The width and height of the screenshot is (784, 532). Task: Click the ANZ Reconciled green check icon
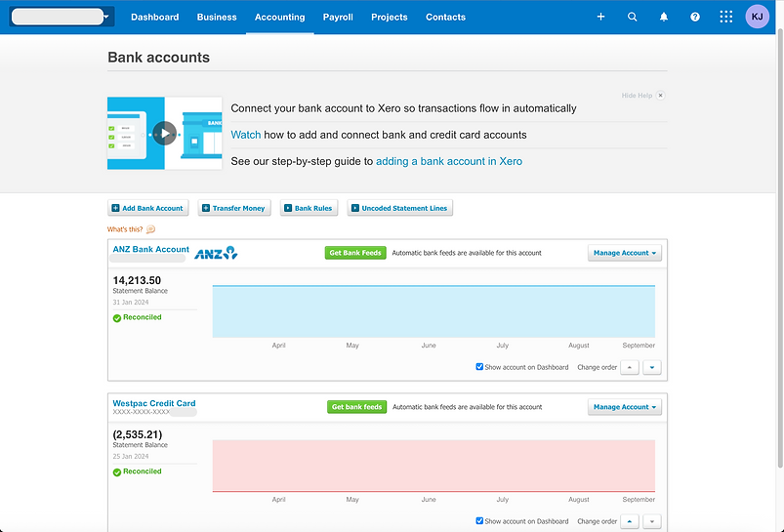pyautogui.click(x=117, y=318)
